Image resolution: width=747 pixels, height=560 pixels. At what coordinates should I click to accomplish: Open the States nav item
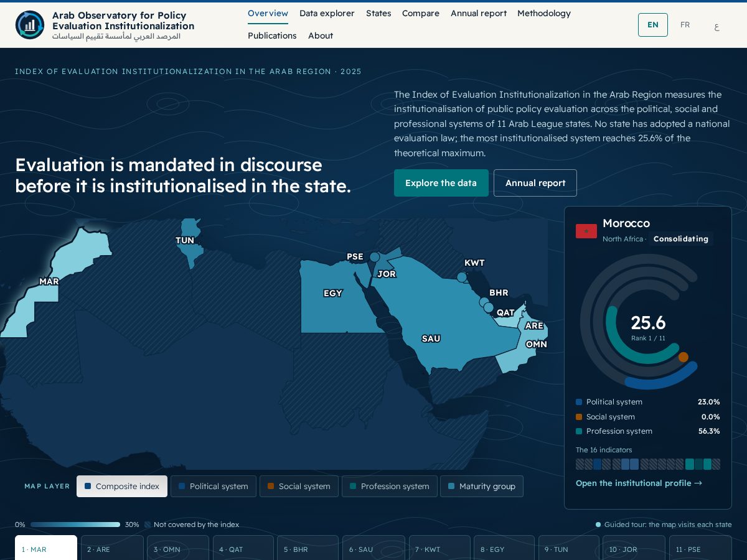coord(378,14)
